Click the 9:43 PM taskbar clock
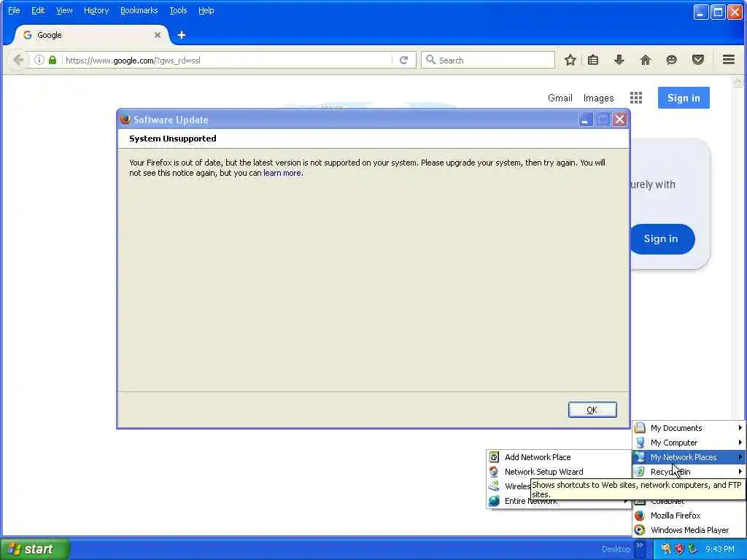747x560 pixels. 720,549
